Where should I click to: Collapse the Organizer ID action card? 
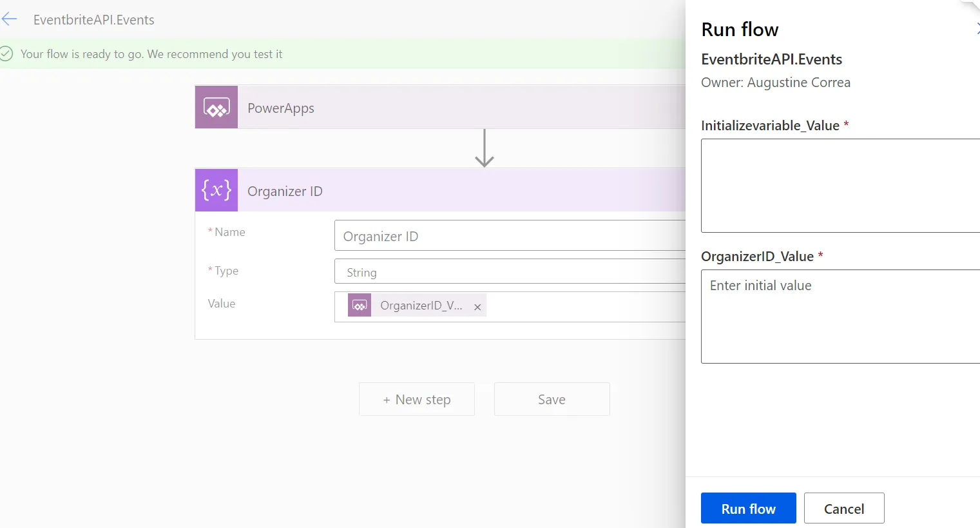coord(451,191)
